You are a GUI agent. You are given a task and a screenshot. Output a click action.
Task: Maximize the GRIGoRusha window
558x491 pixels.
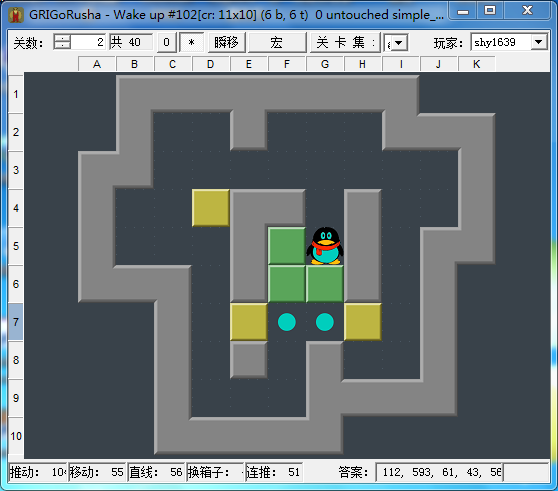point(490,11)
